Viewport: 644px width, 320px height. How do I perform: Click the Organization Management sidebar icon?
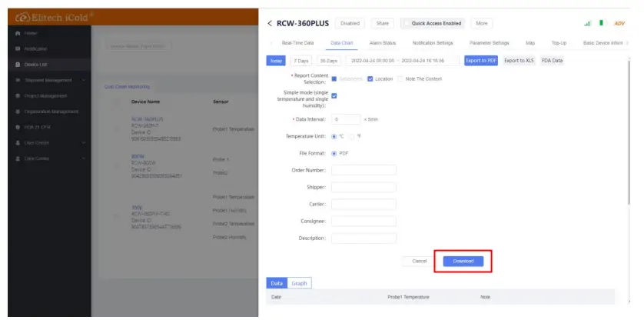pos(18,112)
